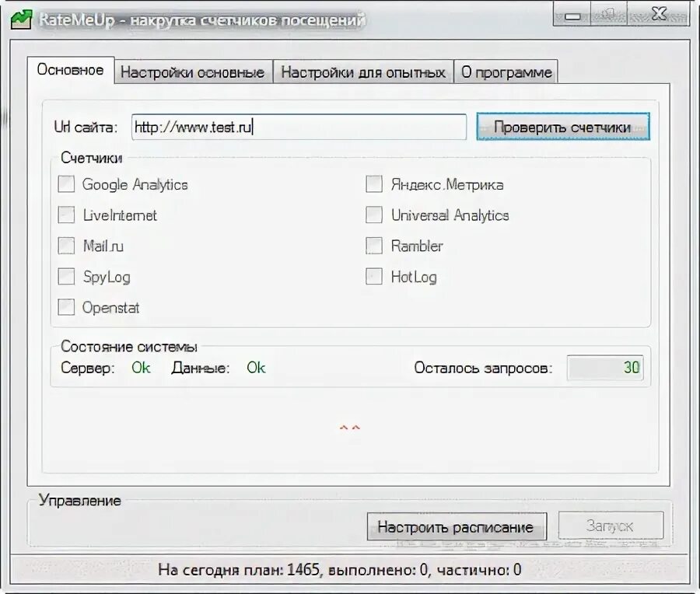Click the Сервер status value Ok
Screen dimensions: 700x594
click(141, 368)
